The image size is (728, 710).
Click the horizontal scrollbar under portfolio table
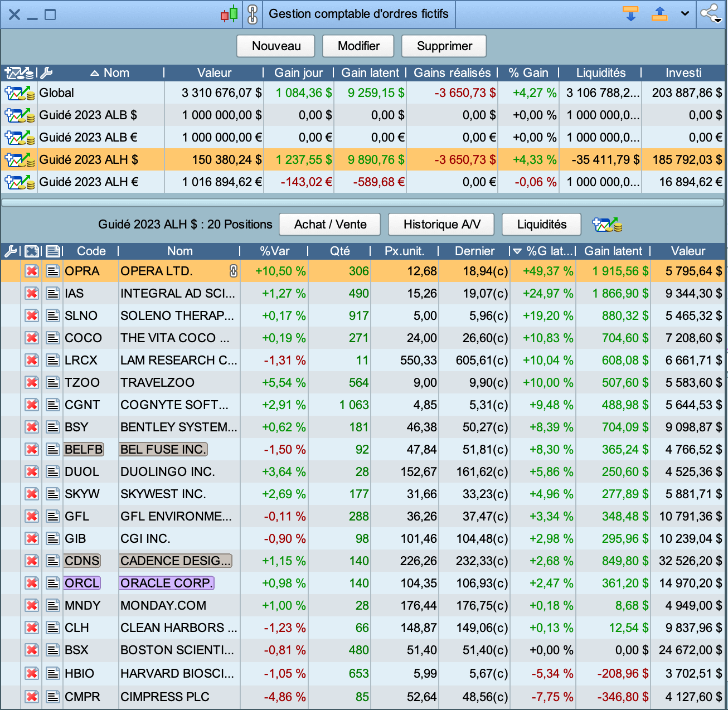click(x=363, y=203)
